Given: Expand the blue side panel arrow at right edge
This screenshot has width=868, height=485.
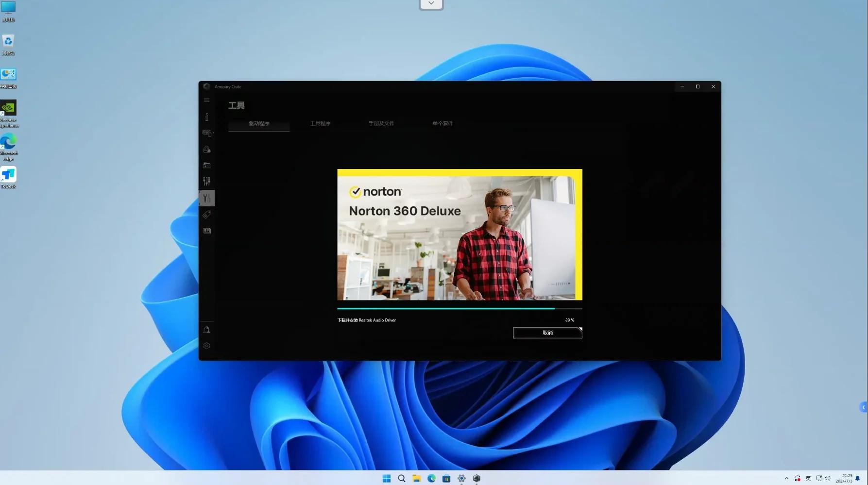Looking at the screenshot, I should [x=863, y=407].
